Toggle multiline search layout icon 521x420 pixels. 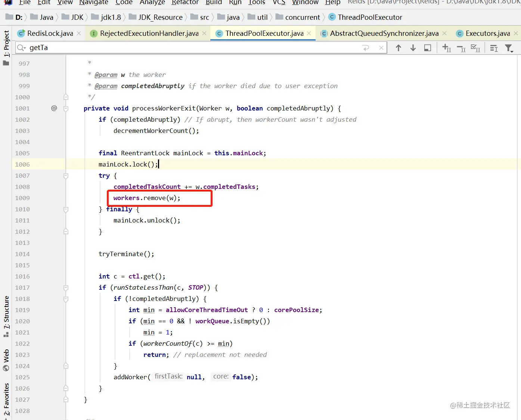click(494, 48)
